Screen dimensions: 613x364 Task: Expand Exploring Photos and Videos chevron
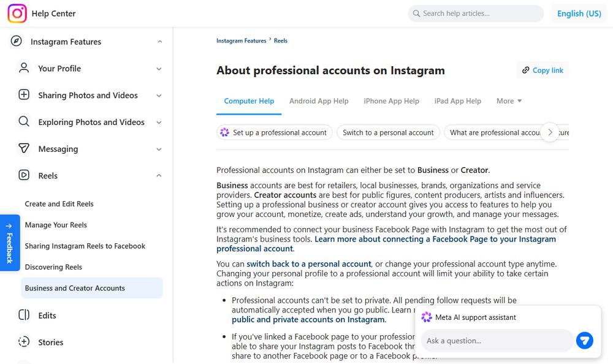[x=159, y=123]
